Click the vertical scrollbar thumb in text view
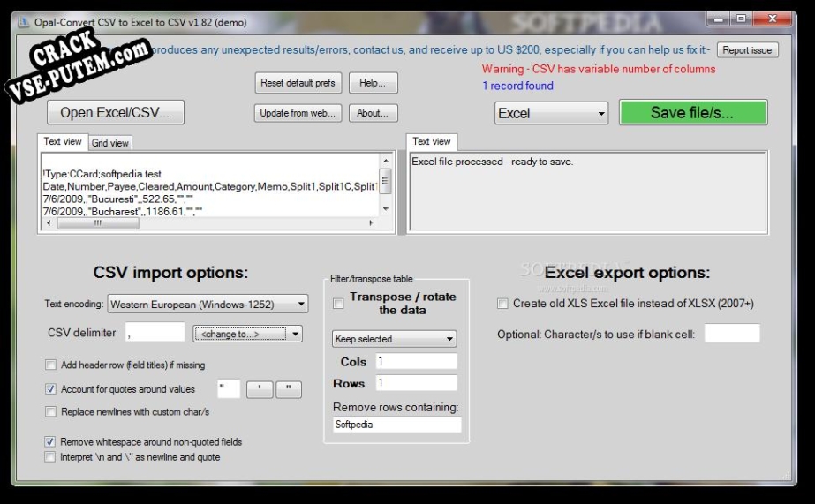This screenshot has height=504, width=815. tap(386, 181)
